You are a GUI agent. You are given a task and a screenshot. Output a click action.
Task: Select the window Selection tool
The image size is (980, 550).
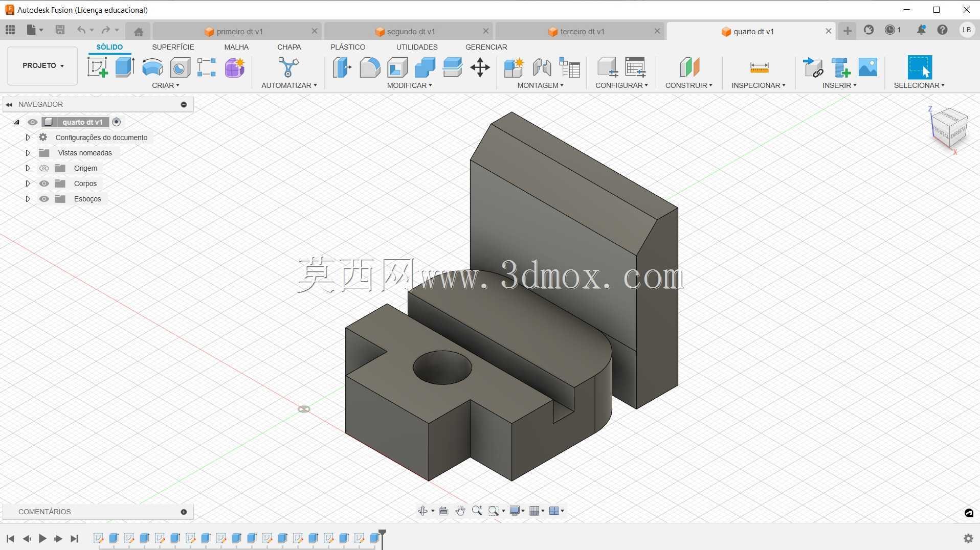(x=920, y=67)
